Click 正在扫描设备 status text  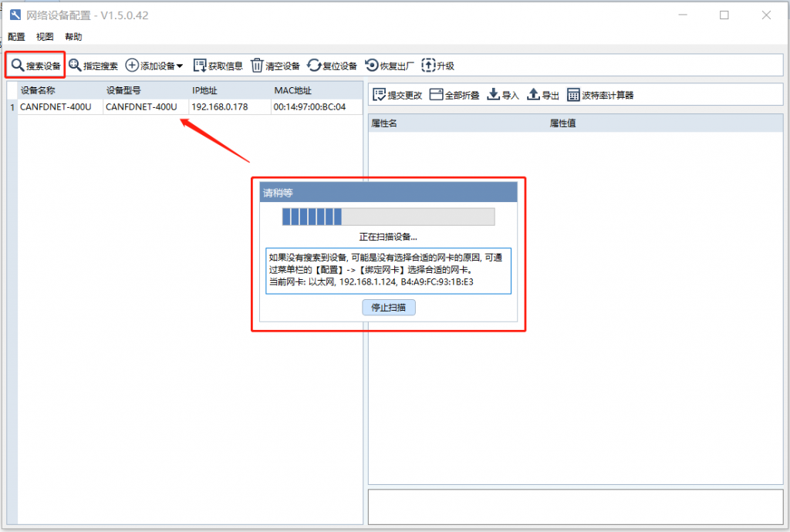pos(388,237)
